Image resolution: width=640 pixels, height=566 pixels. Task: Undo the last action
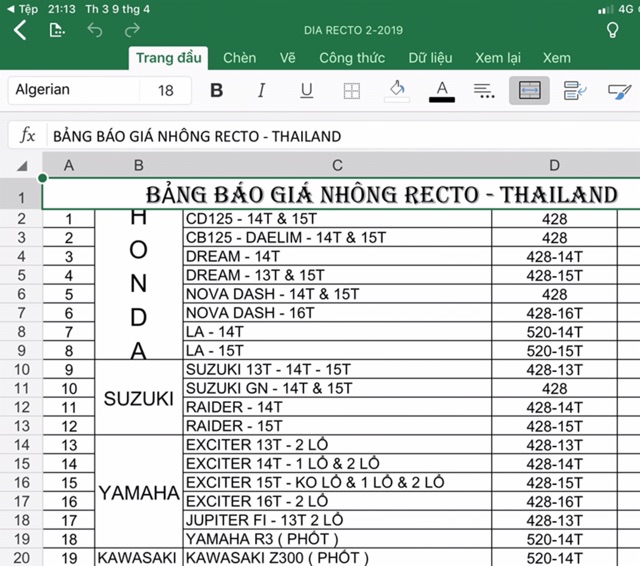[x=95, y=30]
